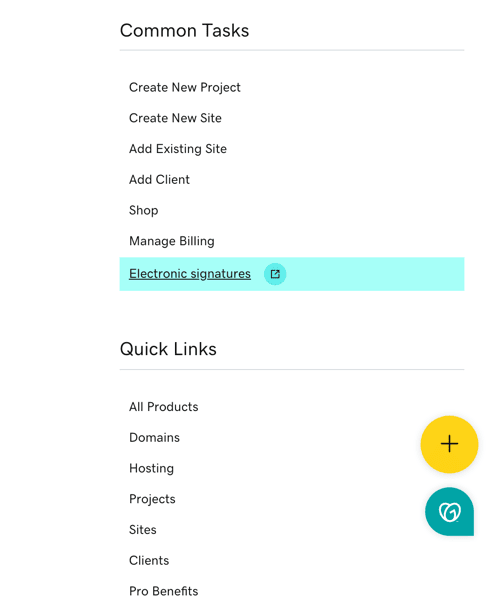The width and height of the screenshot is (488, 605).
Task: Click the Quick Links heading
Action: 168,349
